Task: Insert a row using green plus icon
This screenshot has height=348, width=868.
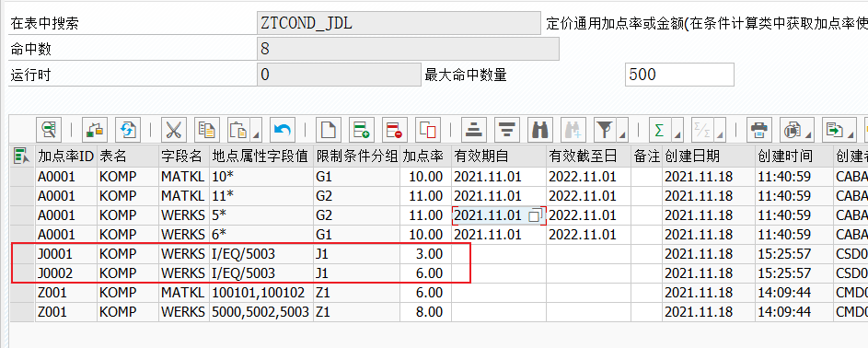Action: pyautogui.click(x=362, y=131)
